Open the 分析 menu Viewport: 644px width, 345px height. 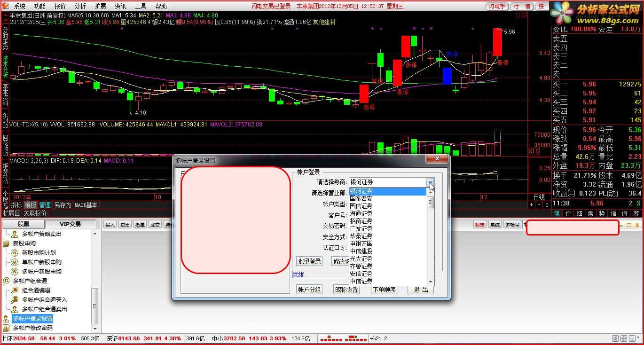[80, 7]
